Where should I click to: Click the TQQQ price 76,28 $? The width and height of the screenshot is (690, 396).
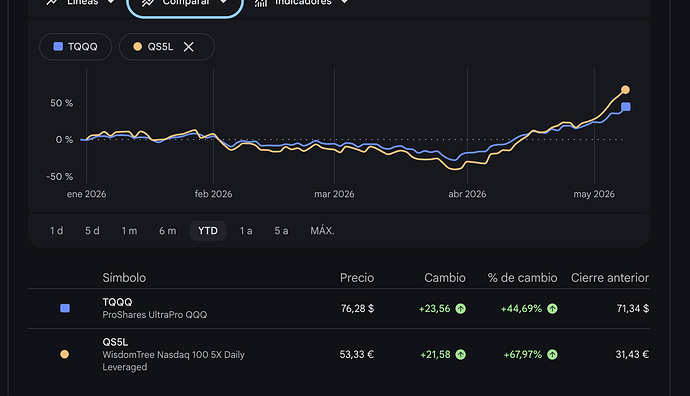357,308
